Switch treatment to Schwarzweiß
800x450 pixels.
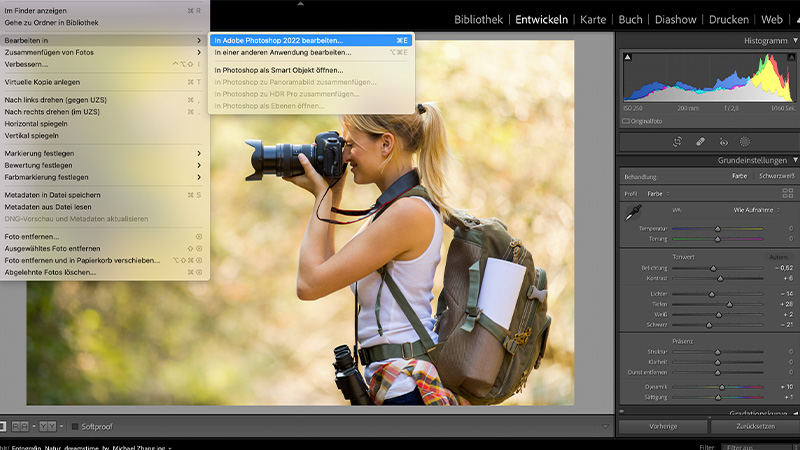tap(776, 176)
